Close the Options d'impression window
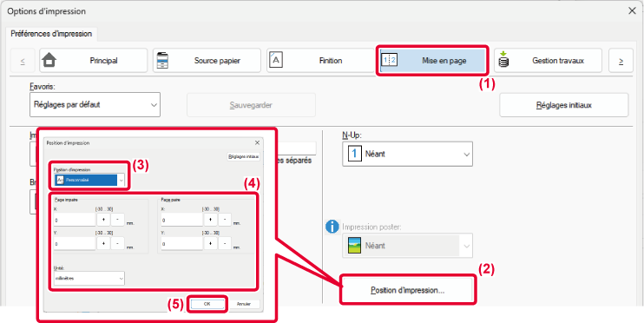Viewport: 644px width, 323px height. click(632, 11)
